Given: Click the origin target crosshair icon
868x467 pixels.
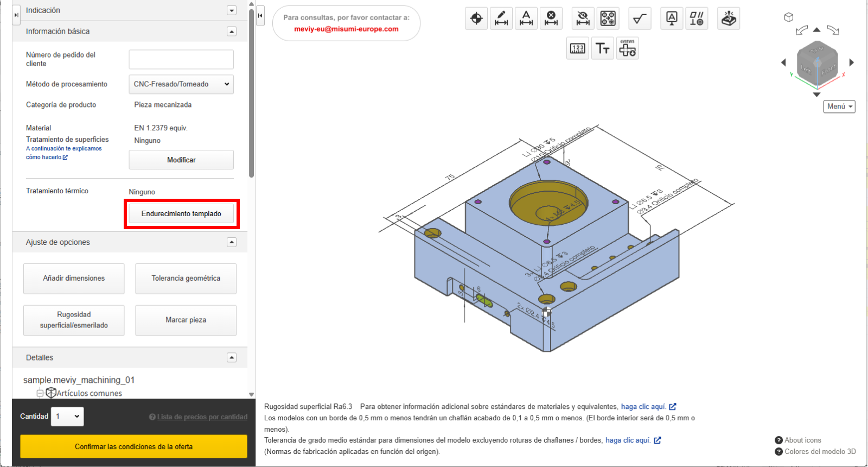Looking at the screenshot, I should (476, 19).
